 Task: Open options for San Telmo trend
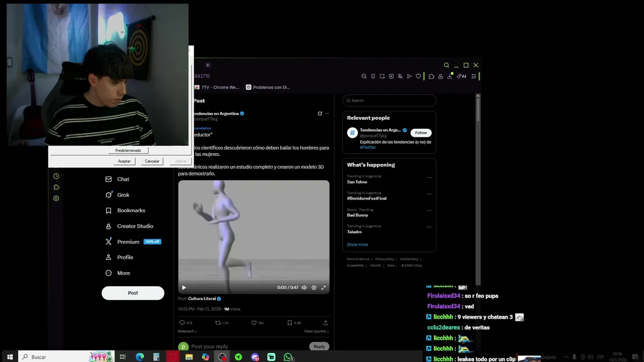pyautogui.click(x=429, y=177)
